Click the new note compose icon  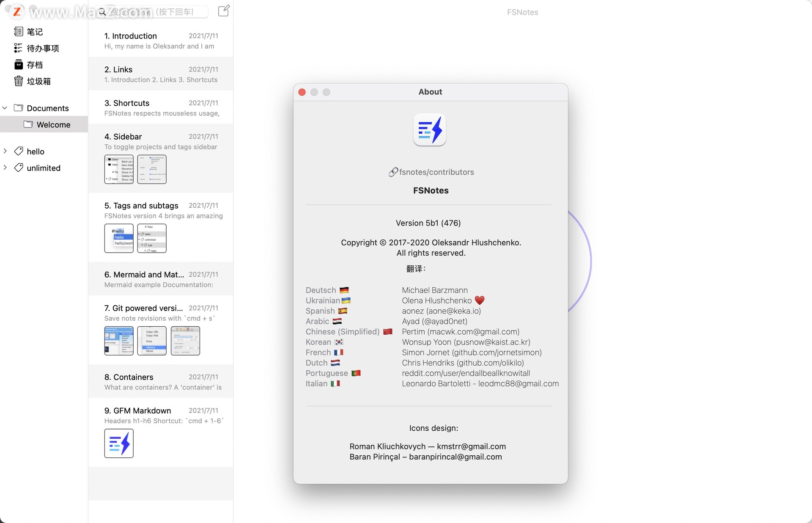[224, 11]
